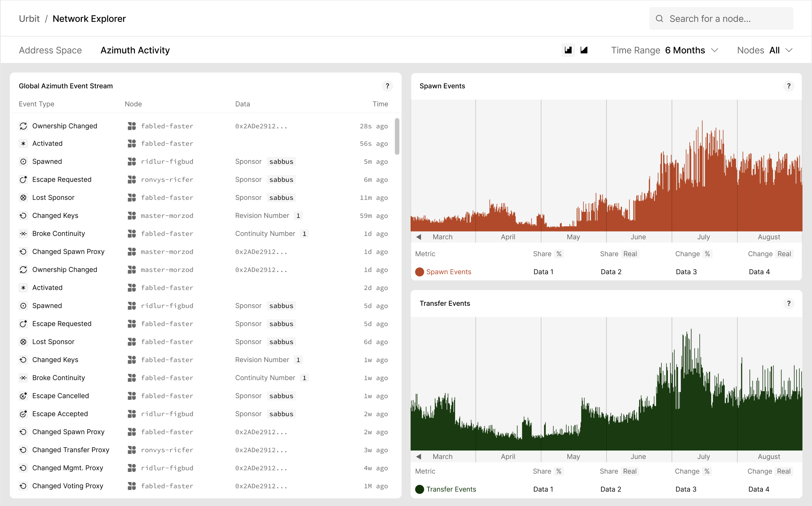
Task: Toggle Change Real in Spawn Events table
Action: [x=784, y=254]
